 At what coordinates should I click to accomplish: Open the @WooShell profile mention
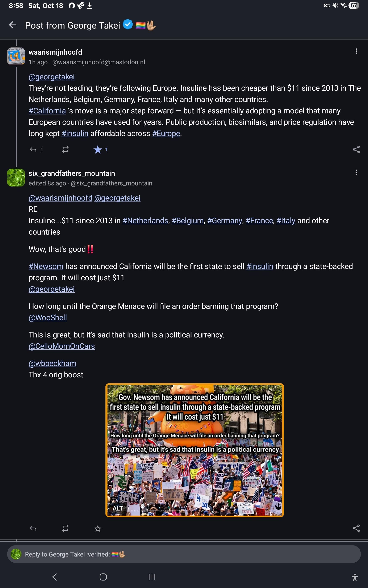tap(48, 318)
